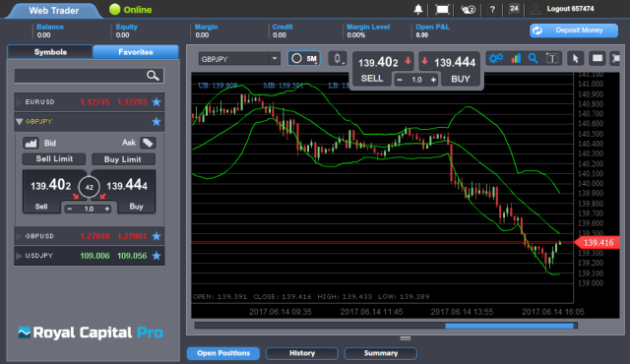Open indicators bar chart icon
Image resolution: width=630 pixels, height=364 pixels.
click(x=516, y=59)
